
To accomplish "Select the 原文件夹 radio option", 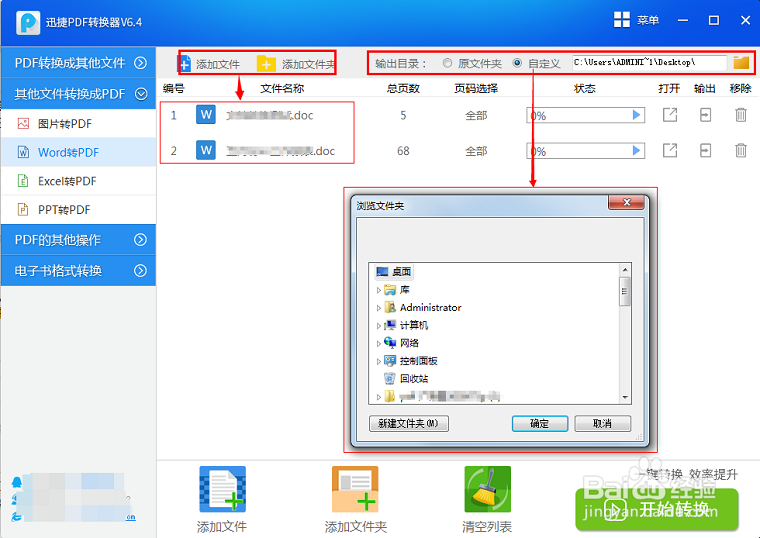I will click(x=447, y=63).
